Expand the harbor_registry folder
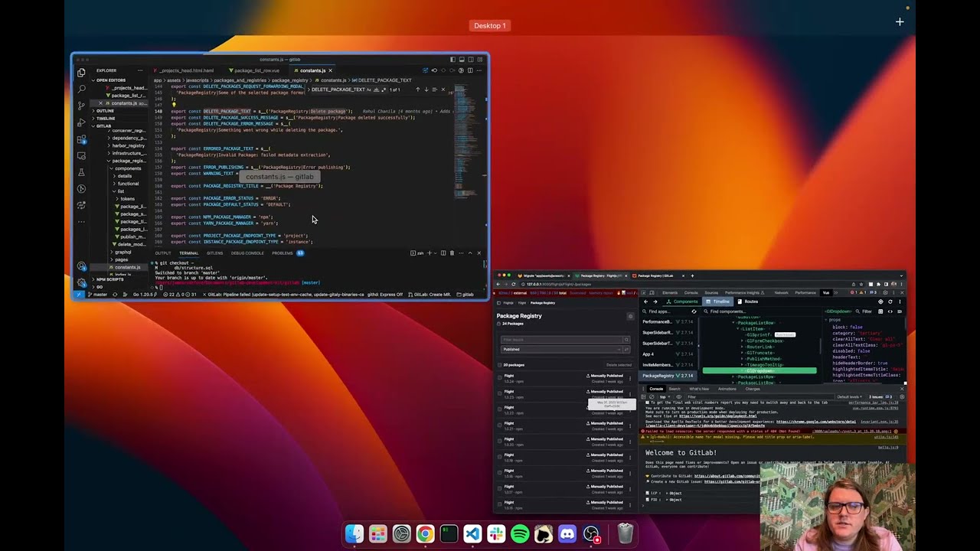Image resolution: width=980 pixels, height=551 pixels. (x=128, y=145)
